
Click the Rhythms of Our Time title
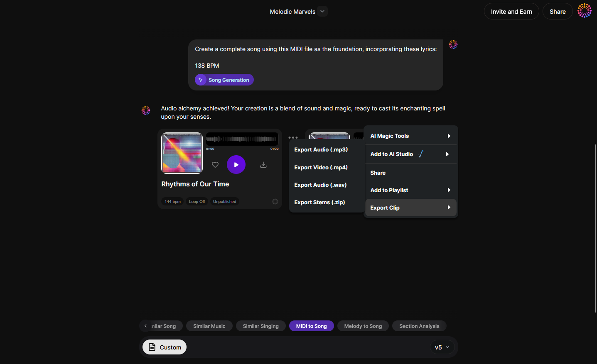195,184
